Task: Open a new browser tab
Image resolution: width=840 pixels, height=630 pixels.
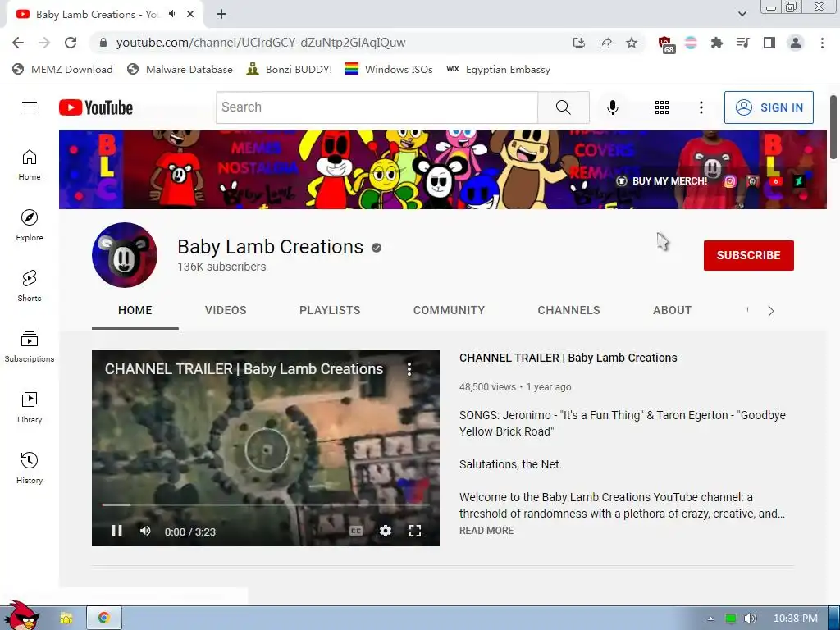Action: pos(221,14)
